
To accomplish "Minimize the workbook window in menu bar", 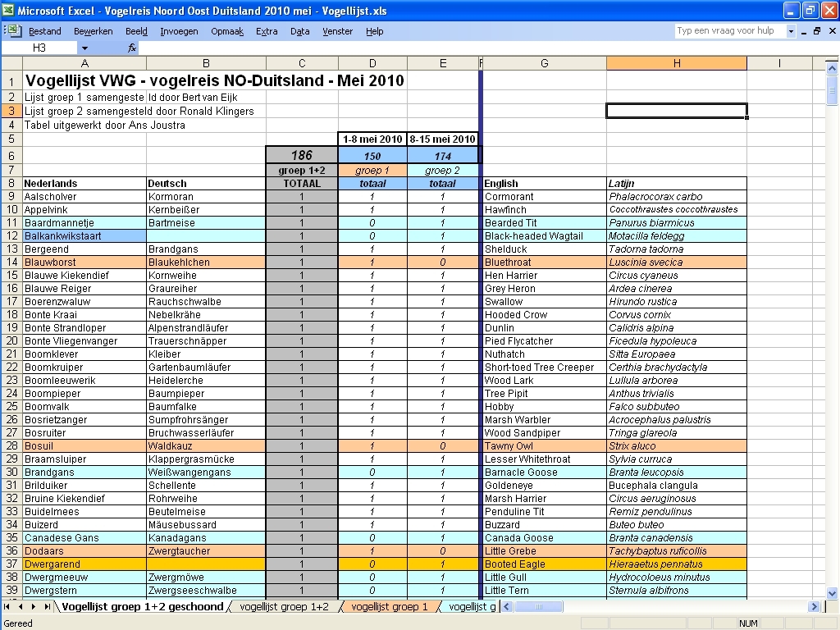I will tap(804, 32).
